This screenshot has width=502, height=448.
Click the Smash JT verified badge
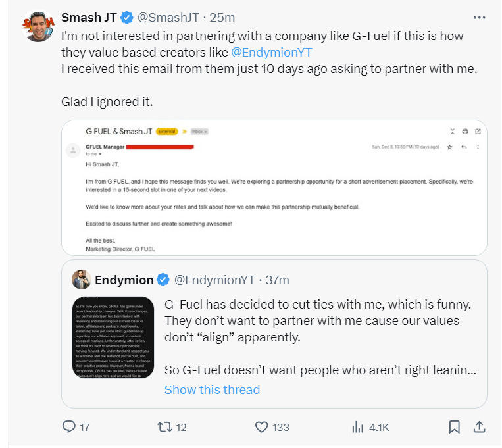click(x=127, y=18)
